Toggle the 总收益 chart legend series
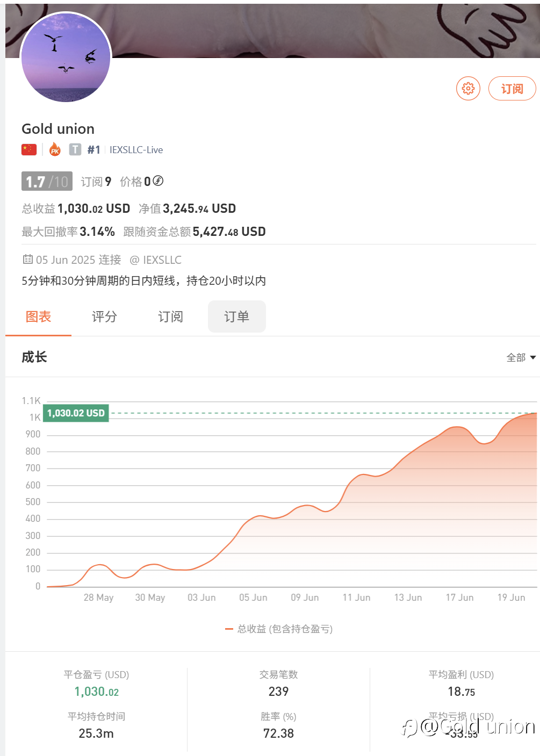The height and width of the screenshot is (756, 540). (x=279, y=629)
